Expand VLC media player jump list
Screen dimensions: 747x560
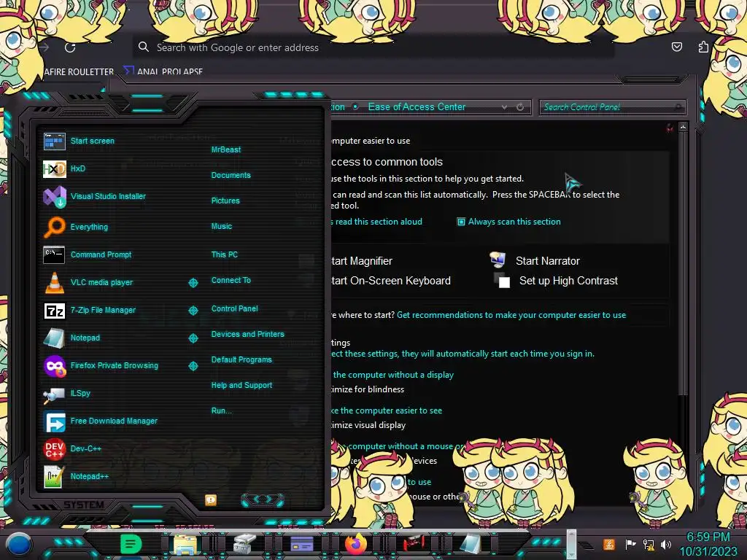pos(193,283)
